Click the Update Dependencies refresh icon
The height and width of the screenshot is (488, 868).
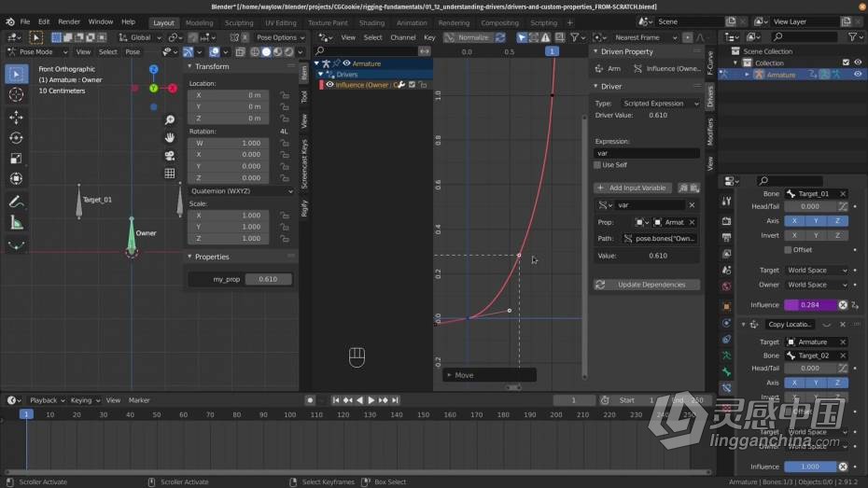pyautogui.click(x=600, y=285)
